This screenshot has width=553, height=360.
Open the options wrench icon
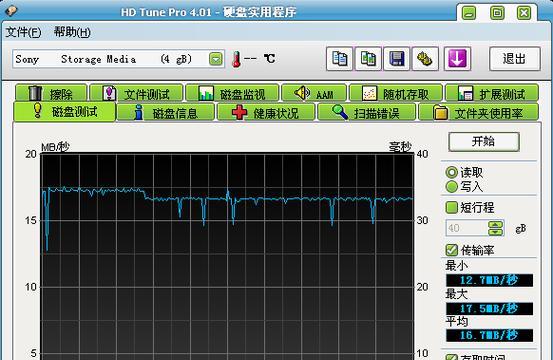[425, 59]
